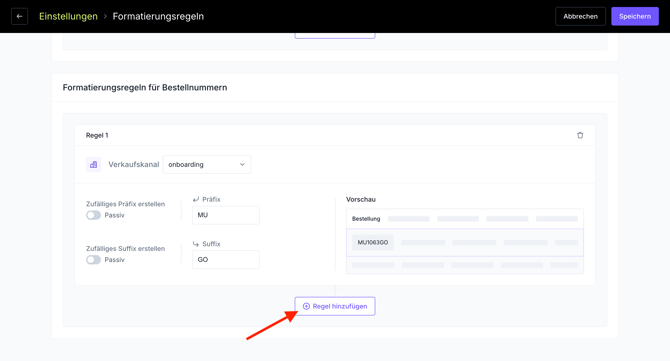
Task: Click Regel hinzufügen button
Action: tap(335, 306)
